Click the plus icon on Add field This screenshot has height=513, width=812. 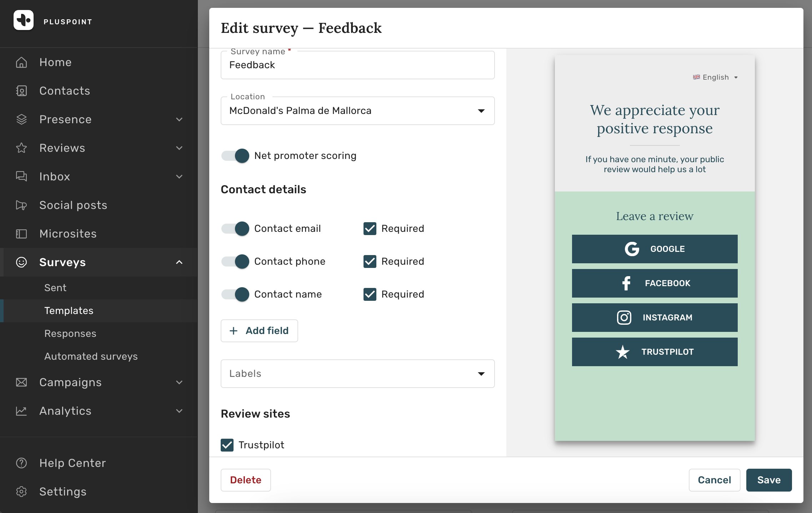click(x=234, y=331)
